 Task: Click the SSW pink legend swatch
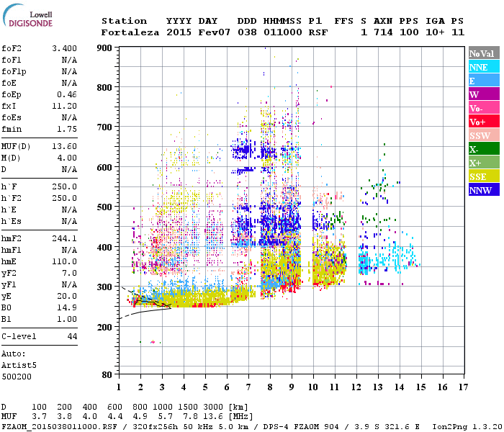point(482,135)
